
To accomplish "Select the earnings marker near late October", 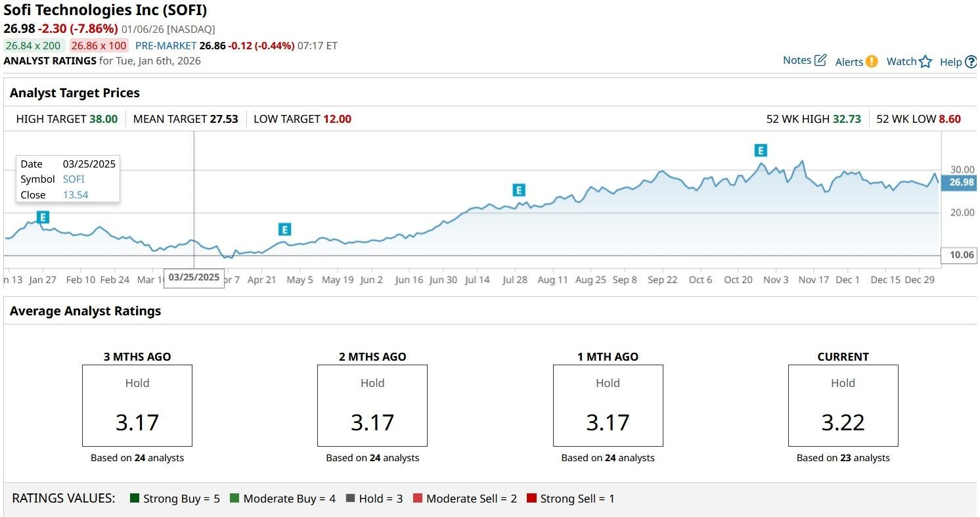I will [x=761, y=150].
